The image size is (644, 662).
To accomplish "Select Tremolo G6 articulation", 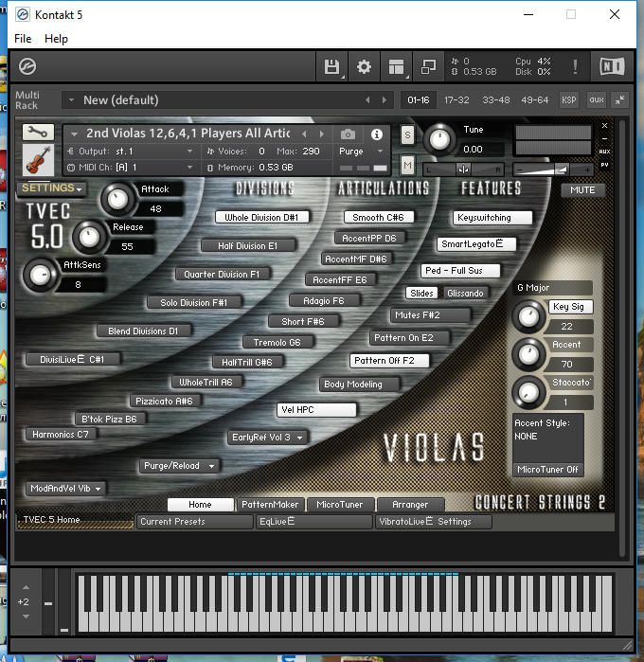I will tap(277, 343).
